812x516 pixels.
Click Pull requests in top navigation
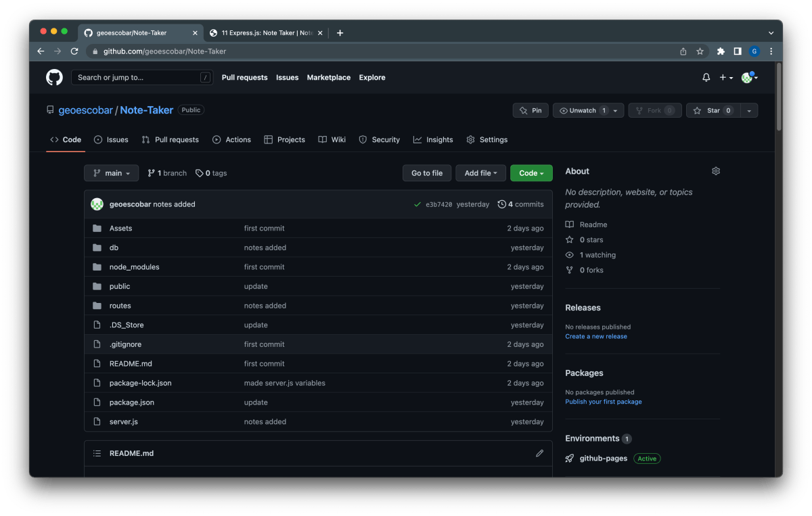pyautogui.click(x=245, y=78)
